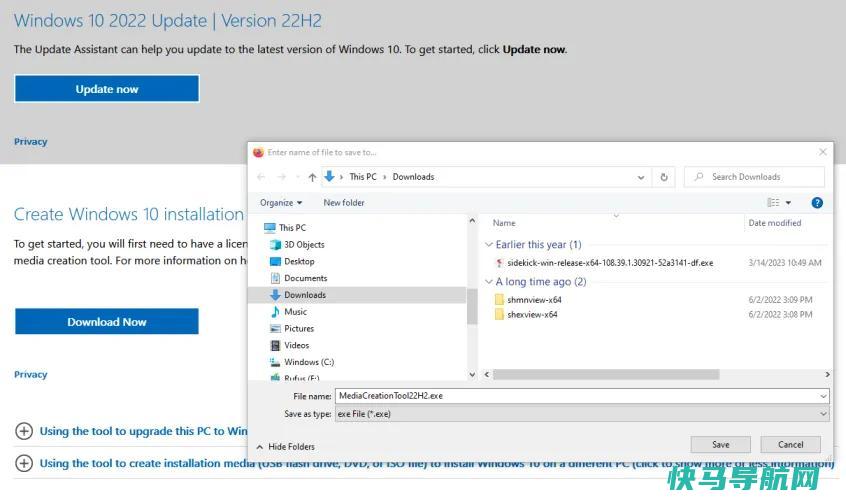Click the 3/14/2023 10:49 AM date cell
The width and height of the screenshot is (846, 500).
point(784,263)
